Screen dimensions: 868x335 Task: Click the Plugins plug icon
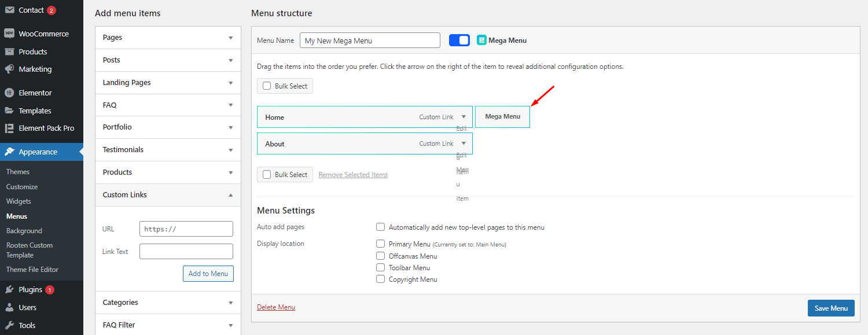[9, 289]
